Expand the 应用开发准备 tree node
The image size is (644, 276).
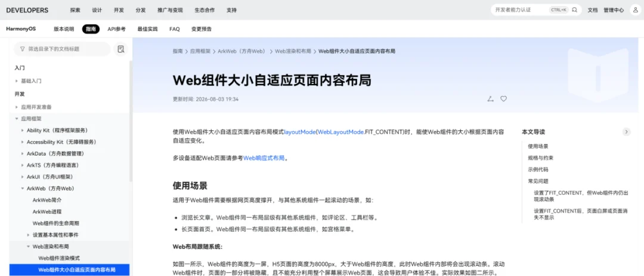pyautogui.click(x=17, y=107)
